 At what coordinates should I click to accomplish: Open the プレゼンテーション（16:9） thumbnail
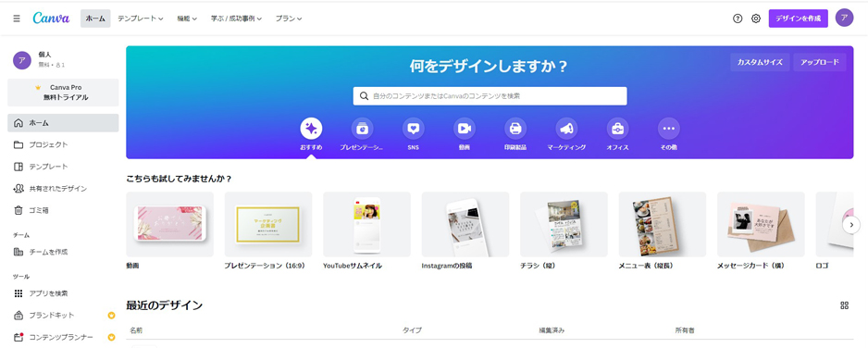point(268,224)
